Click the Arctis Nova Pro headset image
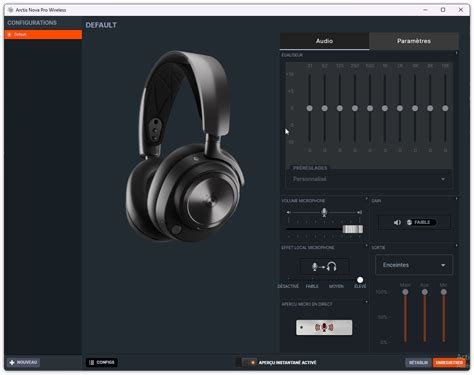This screenshot has height=375, width=474. [x=185, y=147]
